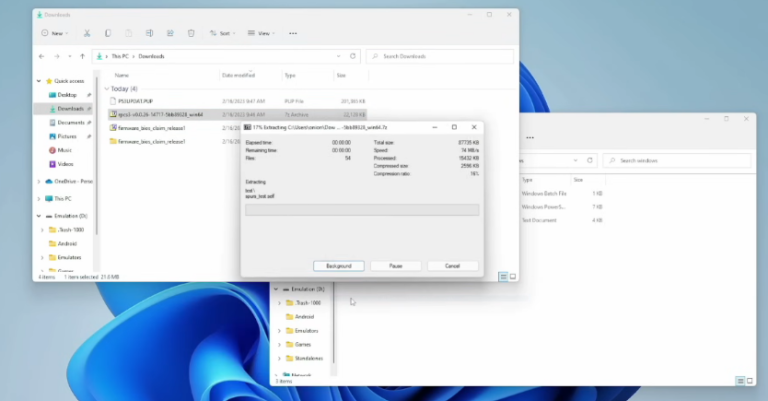Sort by Type column in Downloads
The width and height of the screenshot is (768, 401).
[290, 75]
